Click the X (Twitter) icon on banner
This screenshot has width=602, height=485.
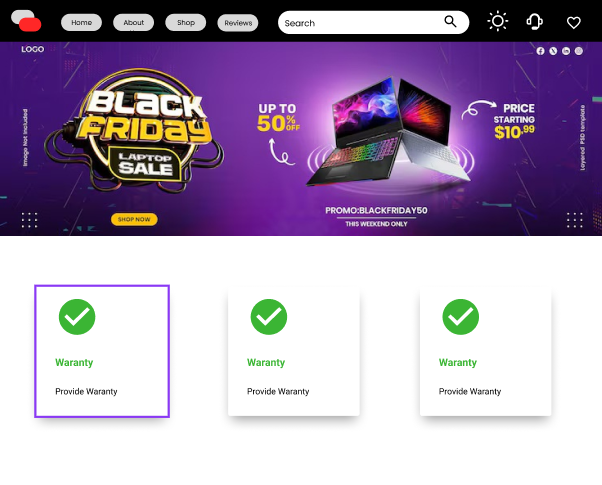coord(553,50)
